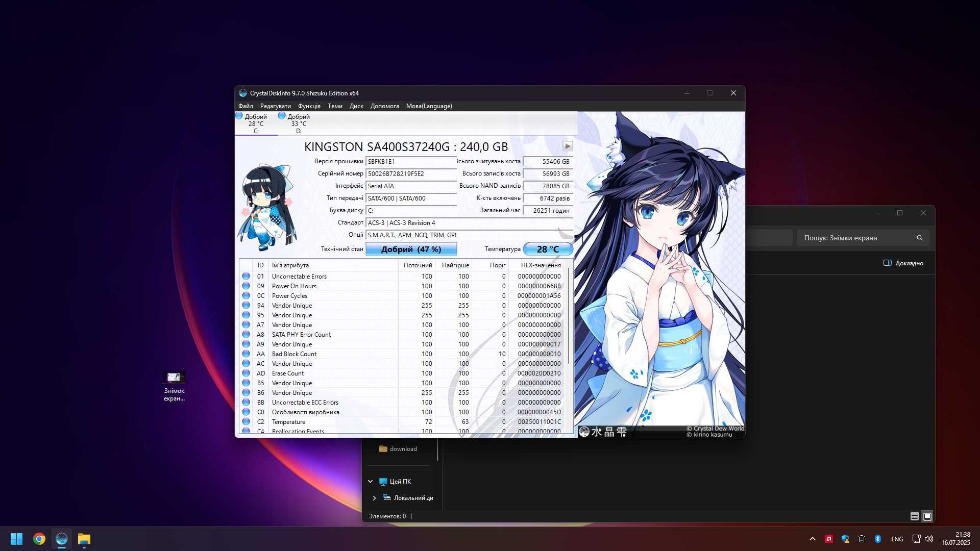Click the blue status orb for Temperature row

(x=246, y=422)
